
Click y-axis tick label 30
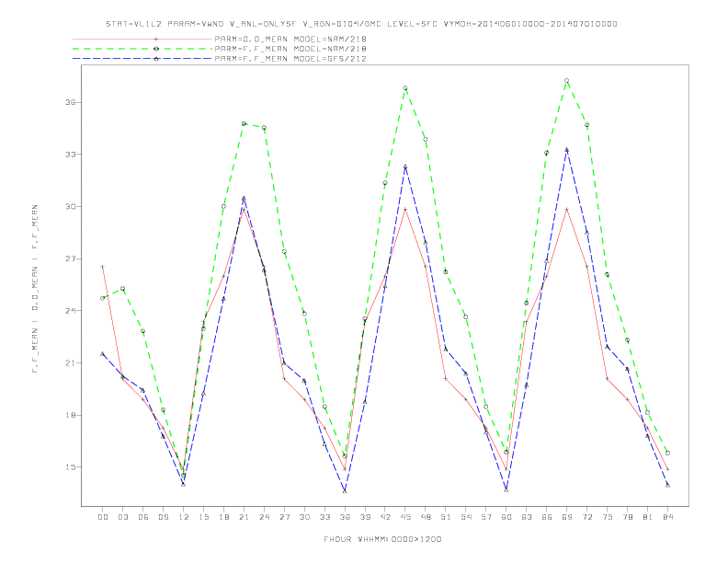coord(70,206)
